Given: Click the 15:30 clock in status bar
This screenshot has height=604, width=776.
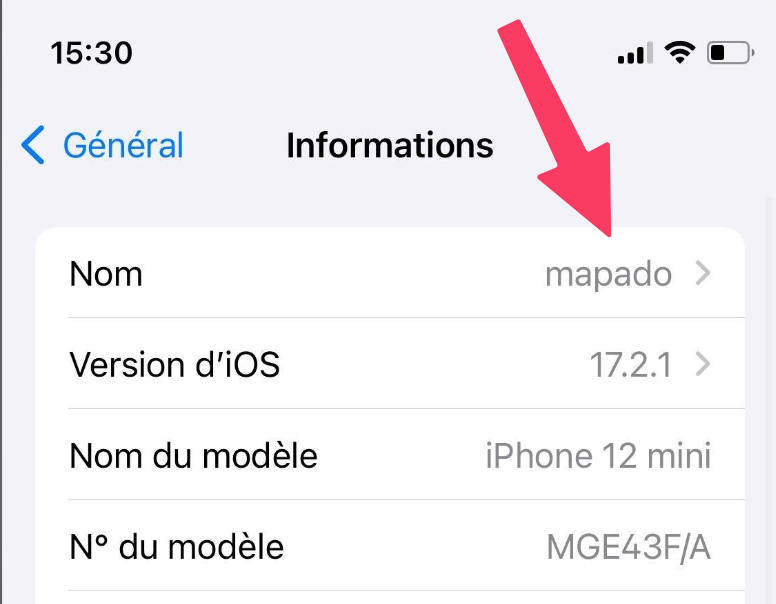Looking at the screenshot, I should 92,53.
